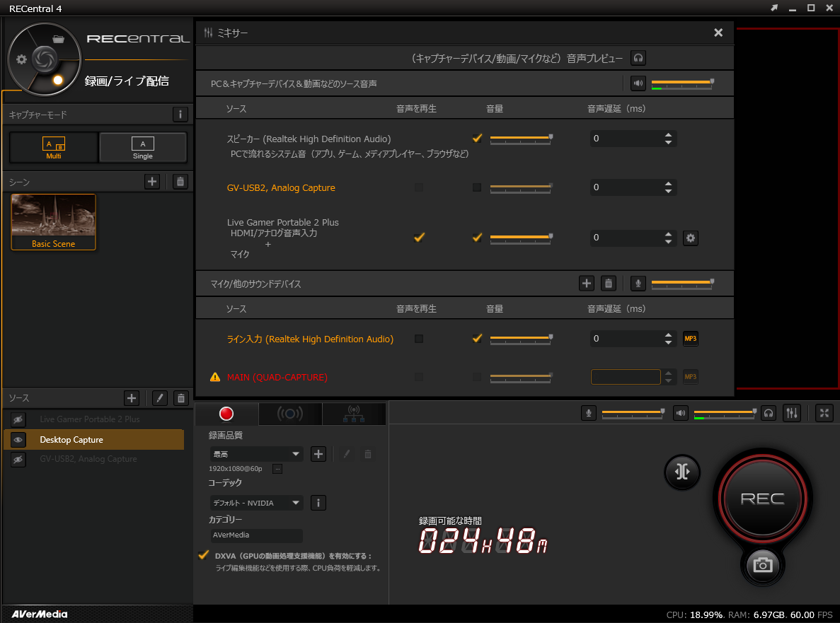Select Basic Scene thumbnail
Screen dimensions: 840x623
tap(54, 221)
